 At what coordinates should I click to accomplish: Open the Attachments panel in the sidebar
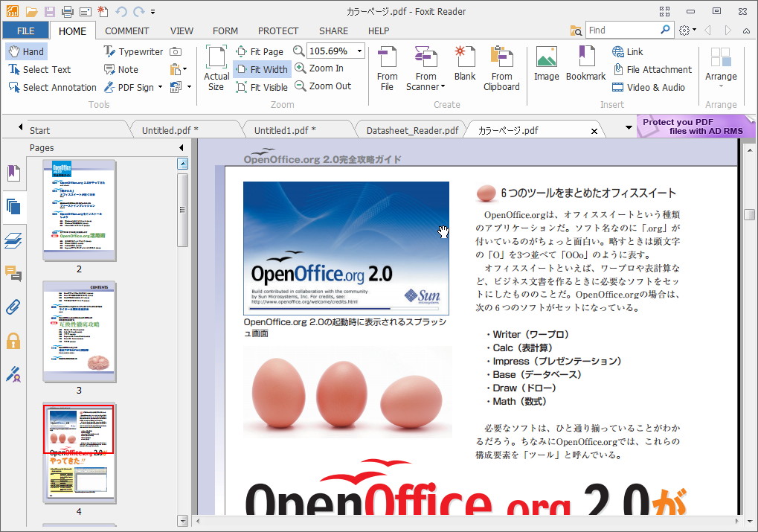(x=15, y=307)
